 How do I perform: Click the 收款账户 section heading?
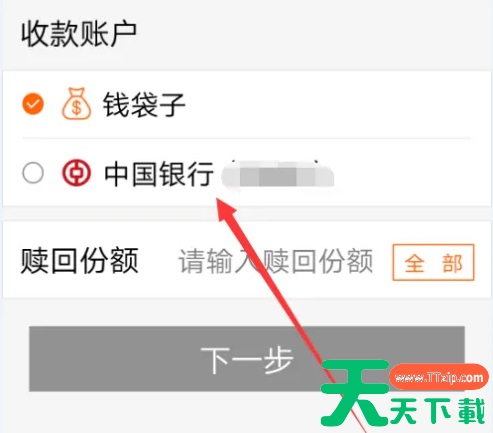[x=79, y=33]
